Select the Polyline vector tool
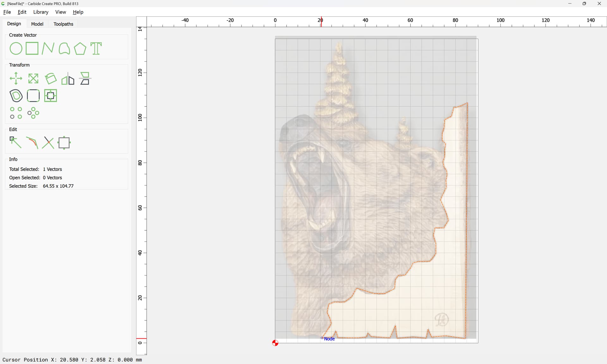Image resolution: width=607 pixels, height=364 pixels. click(x=48, y=49)
